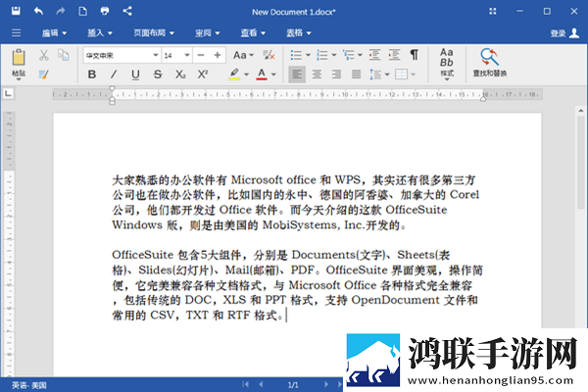The image size is (588, 392).
Task: Open the table borders dropdown
Action: [413, 74]
